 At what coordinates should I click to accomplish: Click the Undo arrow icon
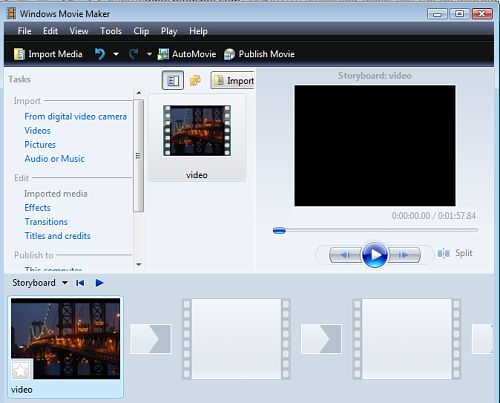99,54
